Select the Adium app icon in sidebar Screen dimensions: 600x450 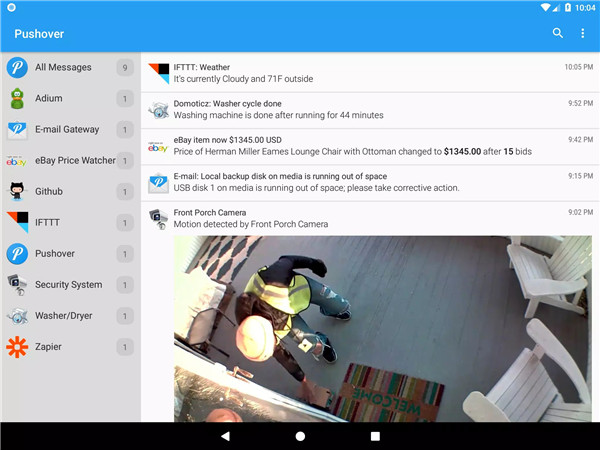(17, 98)
